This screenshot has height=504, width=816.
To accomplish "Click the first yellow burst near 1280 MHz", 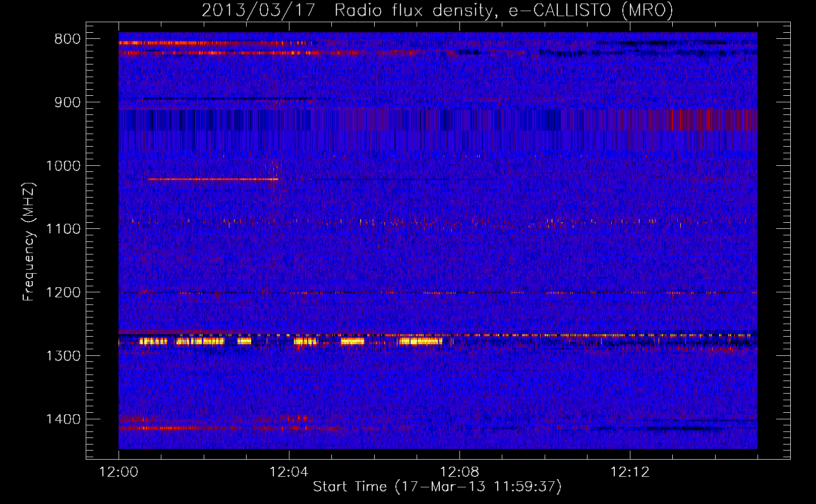I will (x=153, y=341).
